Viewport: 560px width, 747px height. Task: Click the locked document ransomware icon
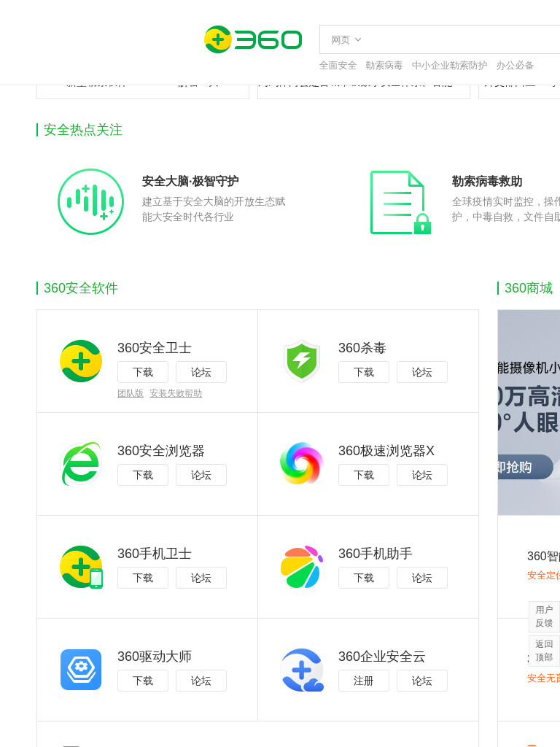click(400, 203)
